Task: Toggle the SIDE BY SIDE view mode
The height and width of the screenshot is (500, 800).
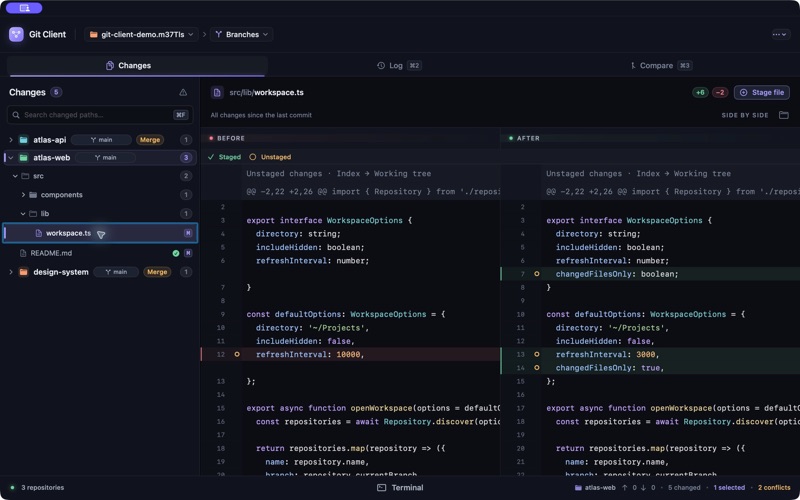Action: pos(745,115)
